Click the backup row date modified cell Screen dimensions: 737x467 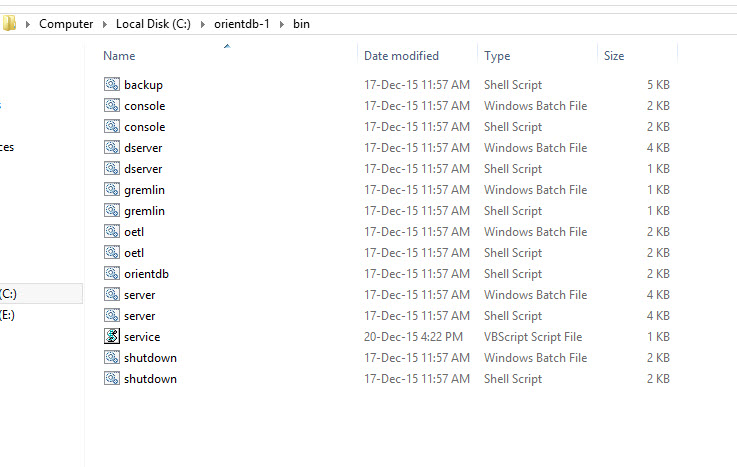click(417, 85)
